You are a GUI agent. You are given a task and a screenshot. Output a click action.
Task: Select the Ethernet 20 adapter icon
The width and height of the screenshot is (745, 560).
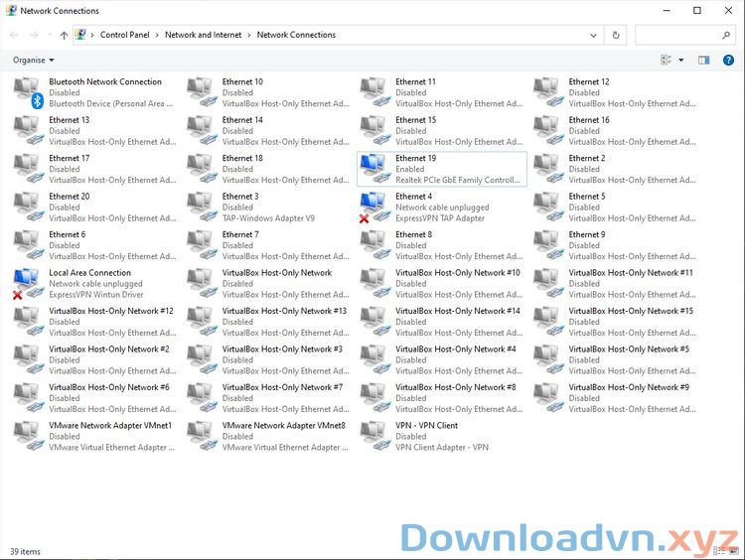point(29,208)
